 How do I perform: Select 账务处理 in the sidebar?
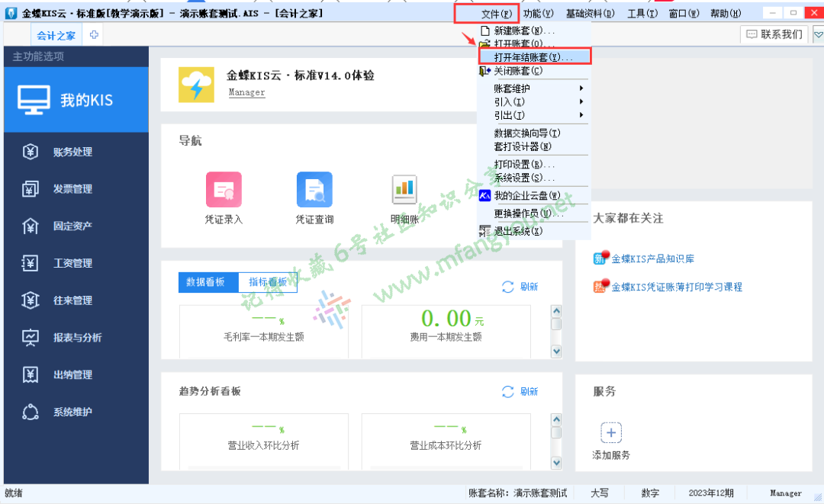(x=72, y=152)
